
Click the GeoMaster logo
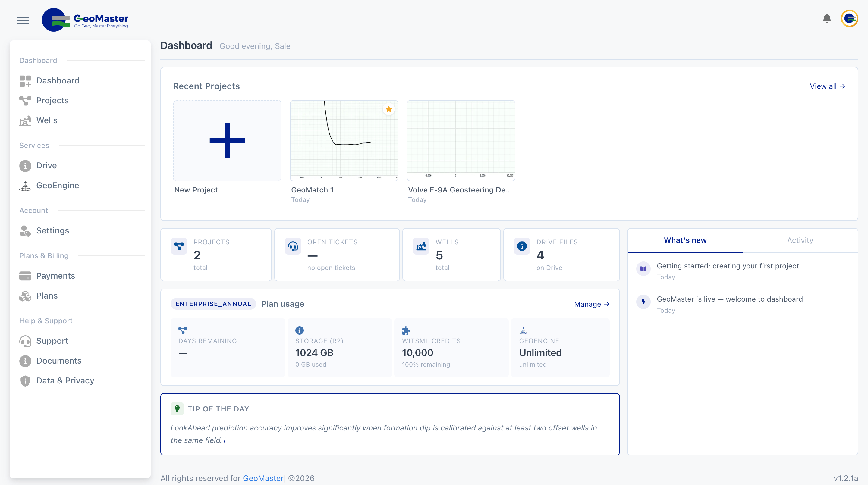[85, 20]
